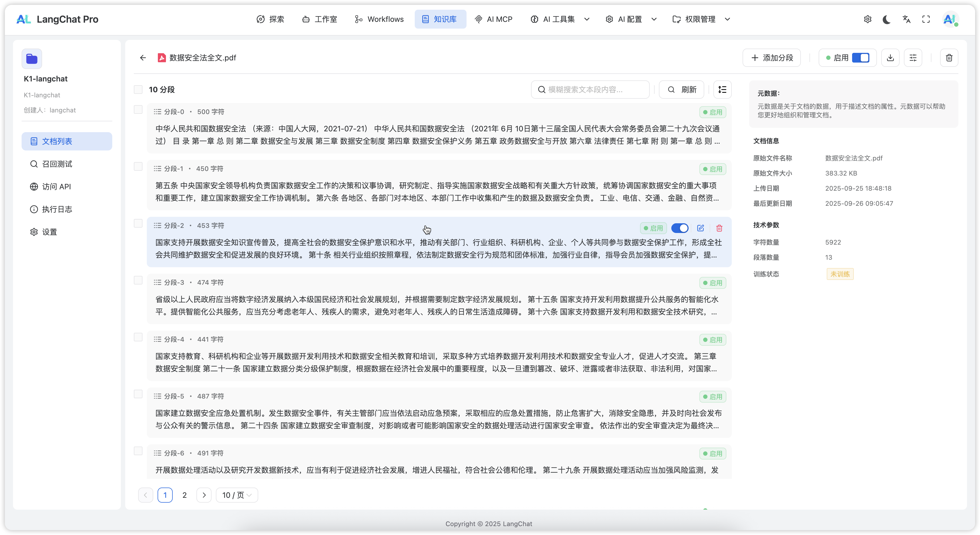The image size is (980, 535).
Task: Click the back arrow beside the PDF name
Action: tap(143, 58)
